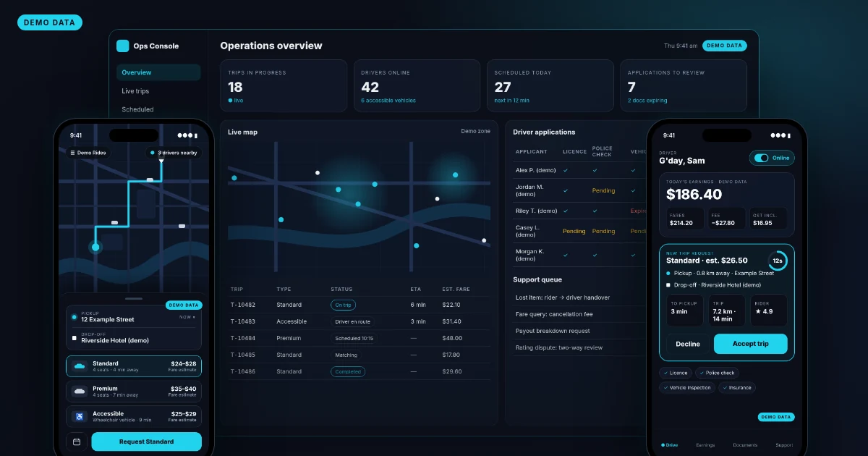This screenshot has height=456, width=868.
Task: Click the destination pin on phone route
Action: click(x=161, y=161)
